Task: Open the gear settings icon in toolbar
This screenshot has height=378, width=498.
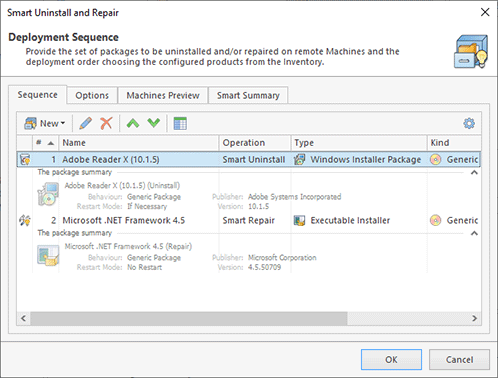Action: [469, 124]
